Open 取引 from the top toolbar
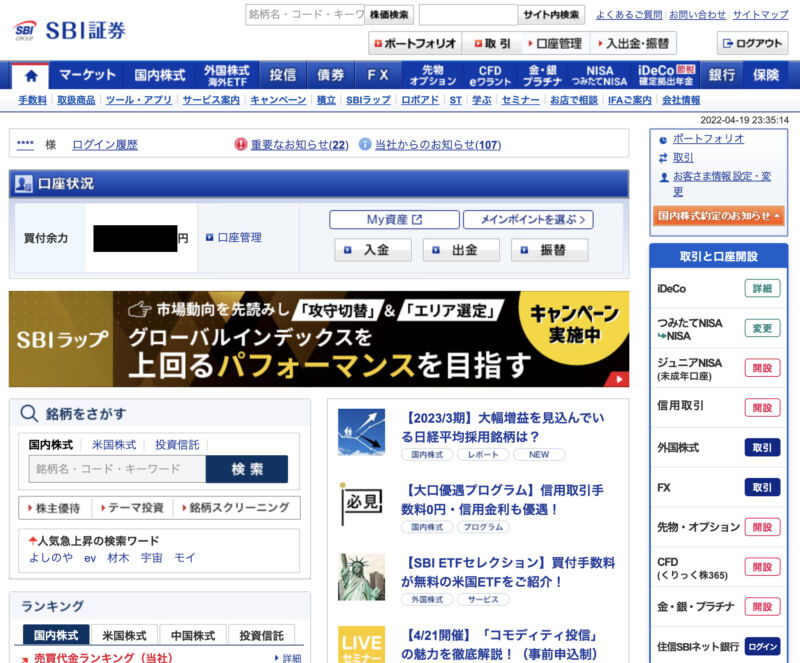Screen dimensions: 800x663 (x=492, y=43)
